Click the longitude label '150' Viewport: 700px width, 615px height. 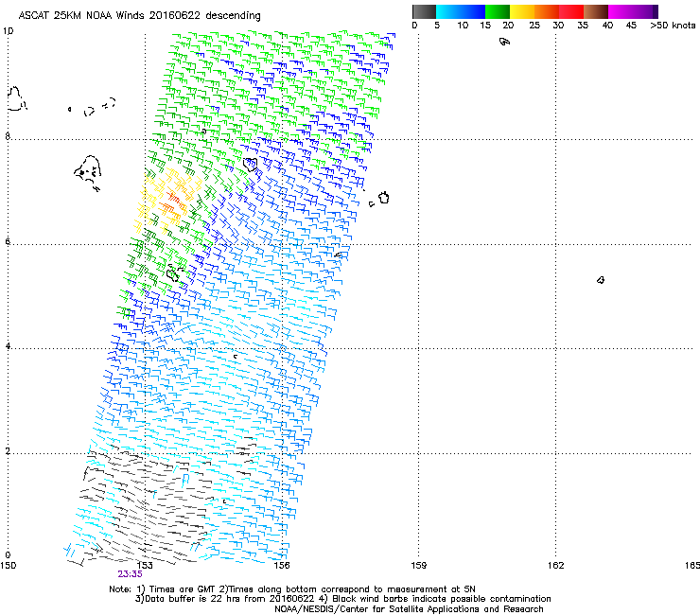click(8, 566)
